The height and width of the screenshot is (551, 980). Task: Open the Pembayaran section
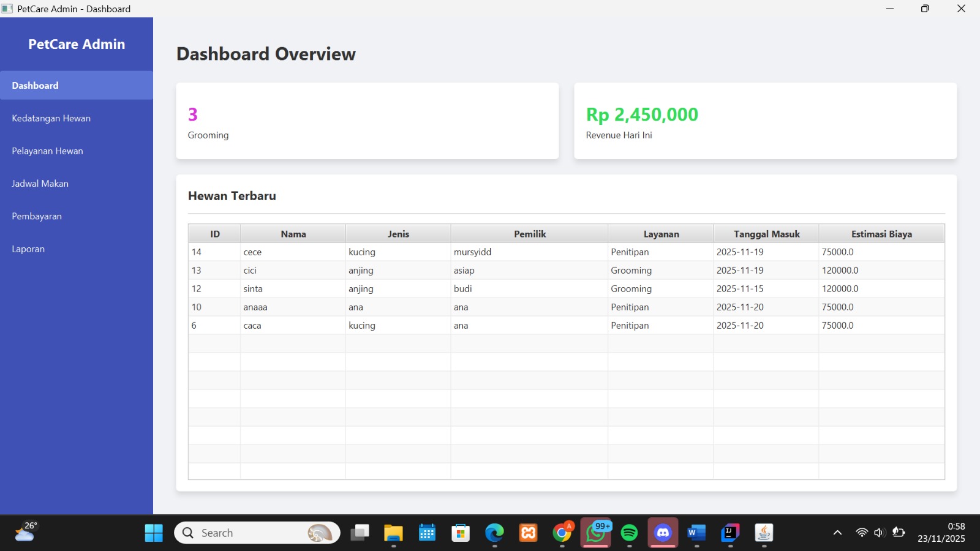tap(77, 216)
